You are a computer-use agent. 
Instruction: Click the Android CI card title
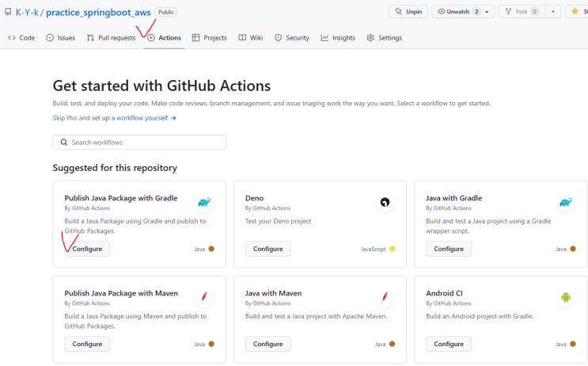click(x=444, y=293)
